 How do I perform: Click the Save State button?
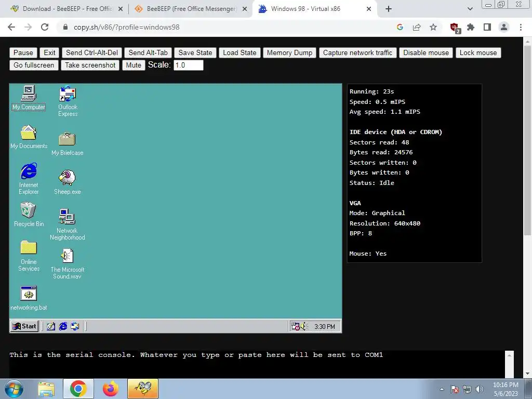coord(195,52)
